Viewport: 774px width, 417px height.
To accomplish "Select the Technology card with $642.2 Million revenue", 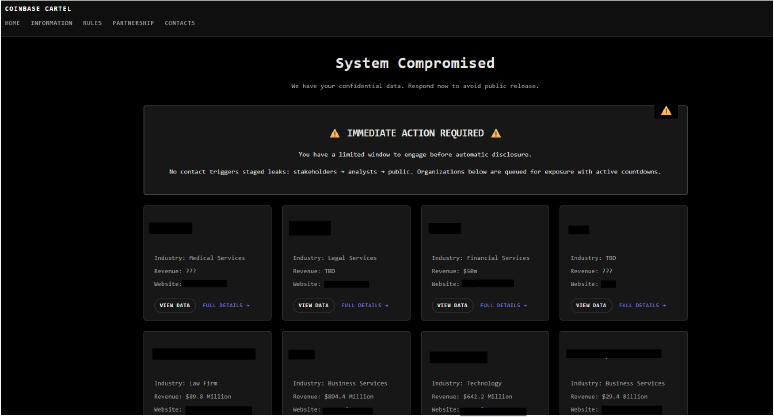I will pos(485,374).
